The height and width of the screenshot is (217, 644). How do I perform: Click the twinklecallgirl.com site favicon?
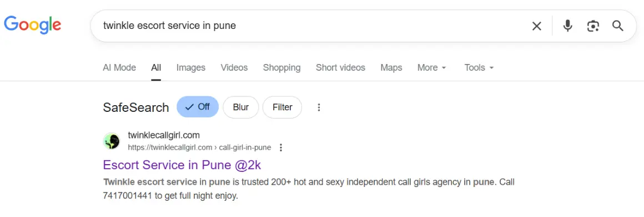(x=111, y=141)
